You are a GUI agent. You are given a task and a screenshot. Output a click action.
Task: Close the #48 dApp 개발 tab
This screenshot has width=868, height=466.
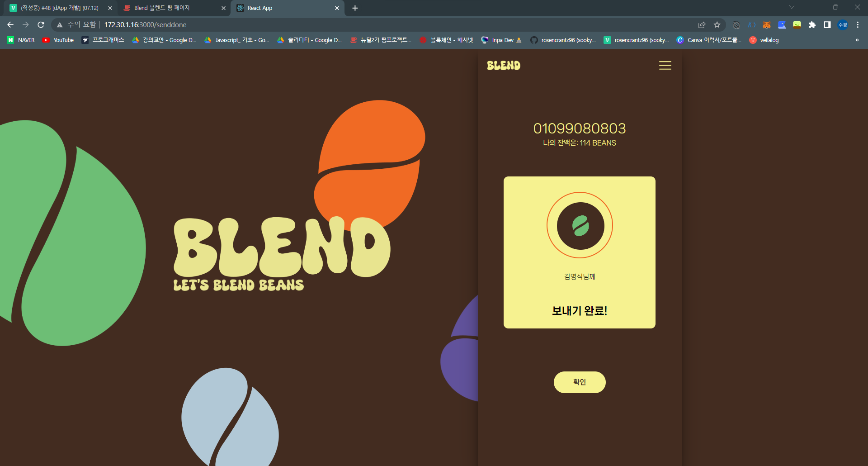click(110, 8)
